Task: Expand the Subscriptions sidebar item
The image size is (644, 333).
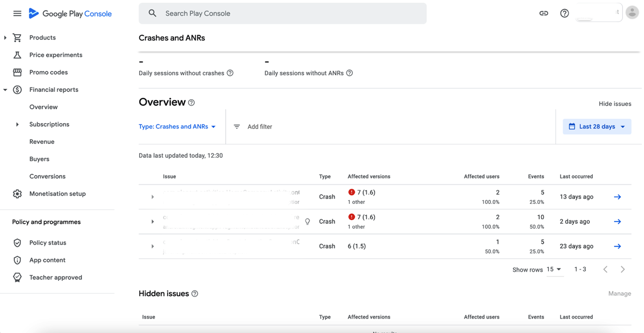Action: point(17,125)
